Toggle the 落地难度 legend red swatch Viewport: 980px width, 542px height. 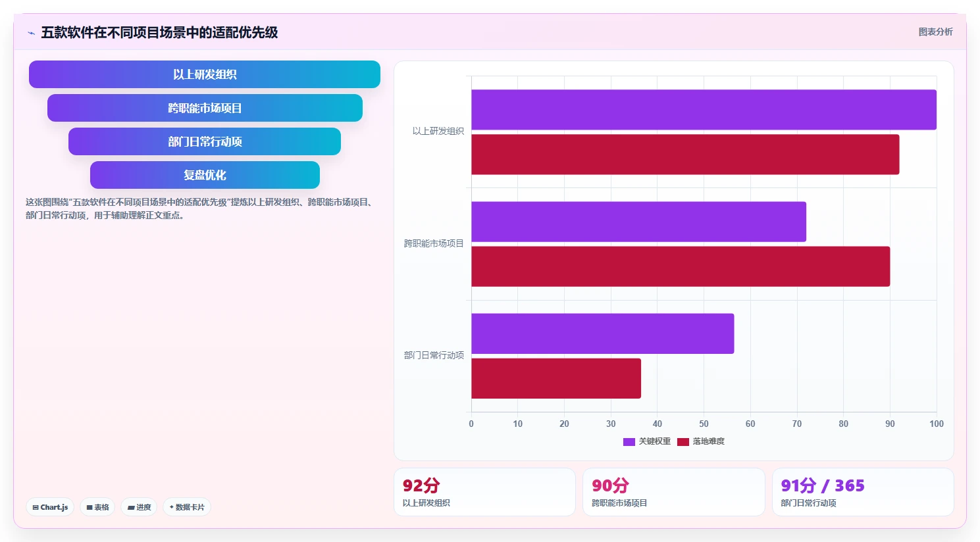click(683, 442)
